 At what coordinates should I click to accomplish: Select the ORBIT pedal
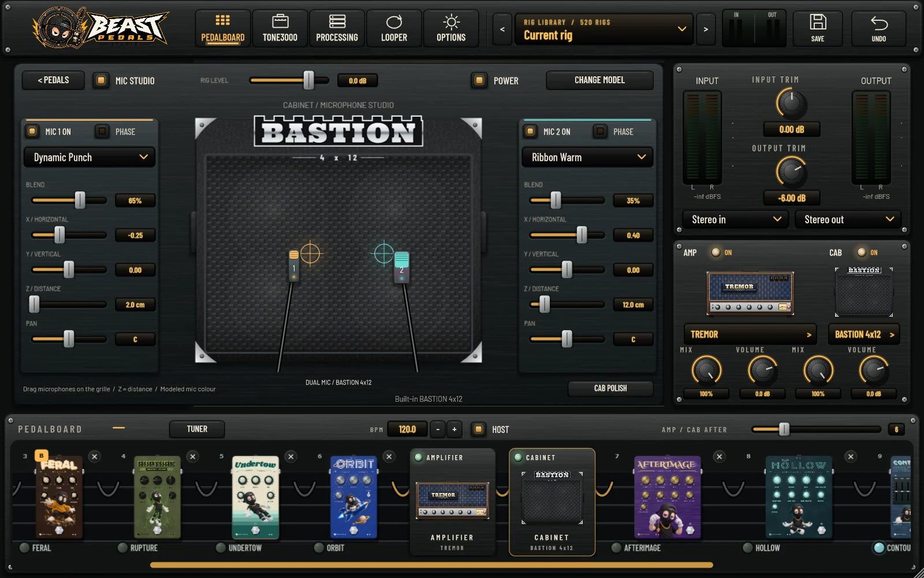(353, 497)
